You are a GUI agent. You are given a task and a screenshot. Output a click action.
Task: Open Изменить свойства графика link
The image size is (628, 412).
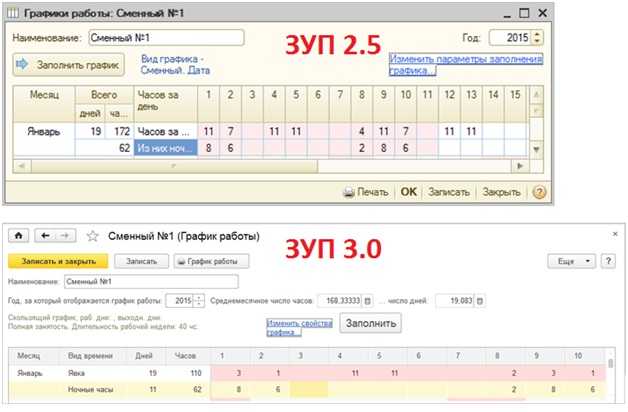(x=300, y=328)
